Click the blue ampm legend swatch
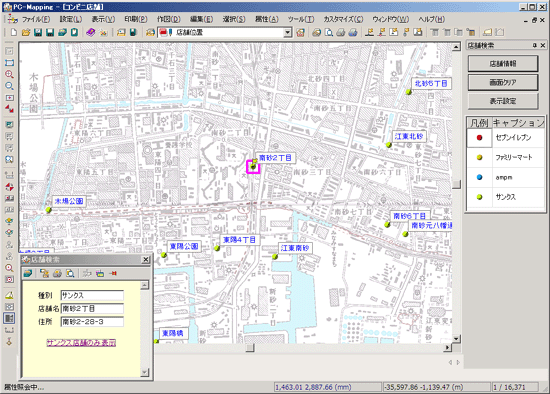The height and width of the screenshot is (394, 550). 479,177
